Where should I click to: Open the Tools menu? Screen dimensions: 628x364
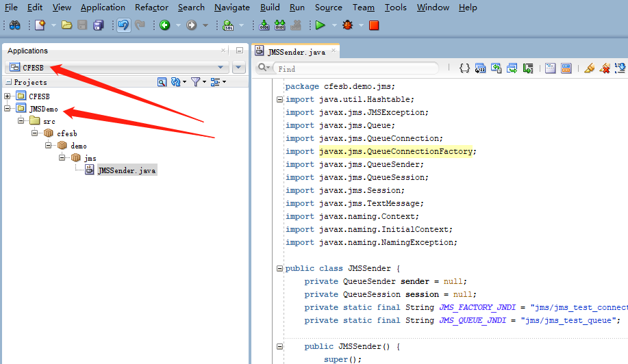(x=396, y=8)
